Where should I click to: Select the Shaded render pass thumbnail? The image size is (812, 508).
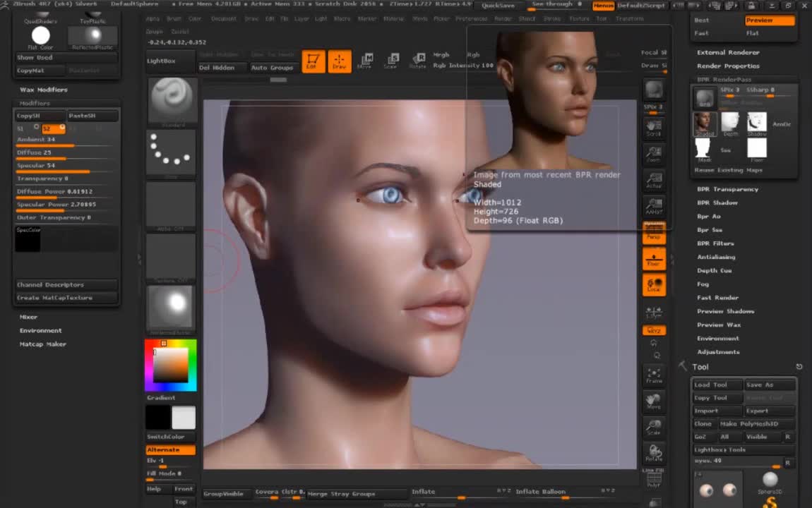704,124
